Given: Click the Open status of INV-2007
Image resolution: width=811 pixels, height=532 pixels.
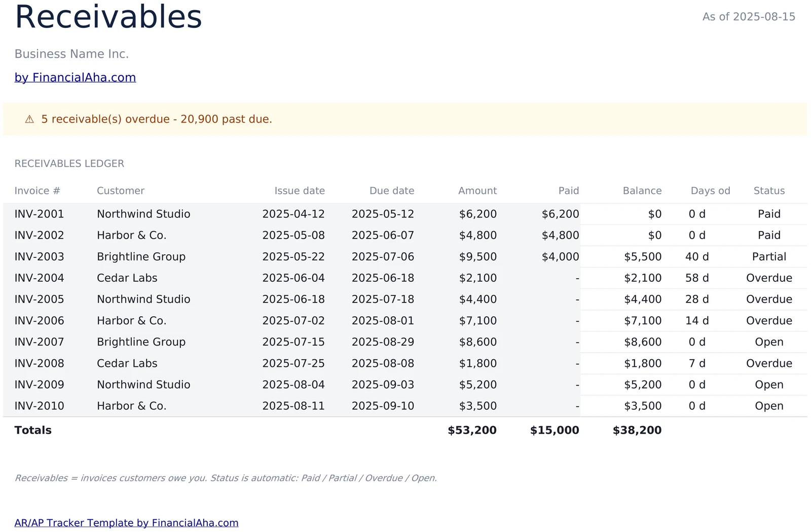Looking at the screenshot, I should coord(769,343).
